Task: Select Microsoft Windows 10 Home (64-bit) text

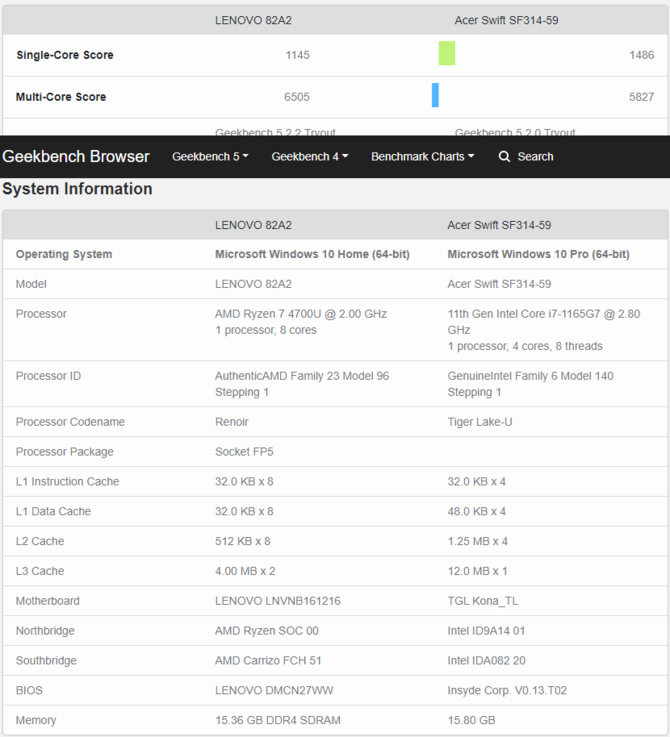Action: tap(312, 254)
